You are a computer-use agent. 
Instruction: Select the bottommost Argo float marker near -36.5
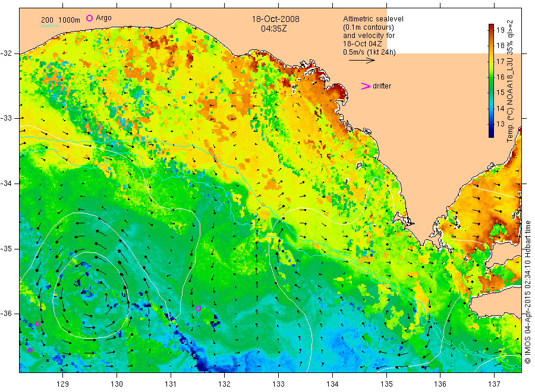coord(30,350)
